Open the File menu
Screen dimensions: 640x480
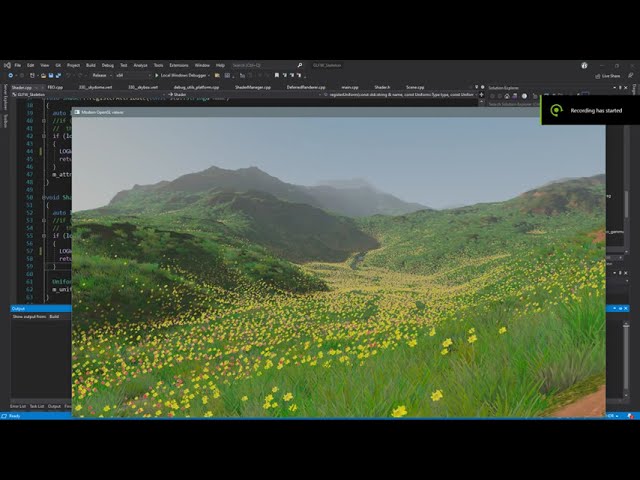tap(18, 65)
